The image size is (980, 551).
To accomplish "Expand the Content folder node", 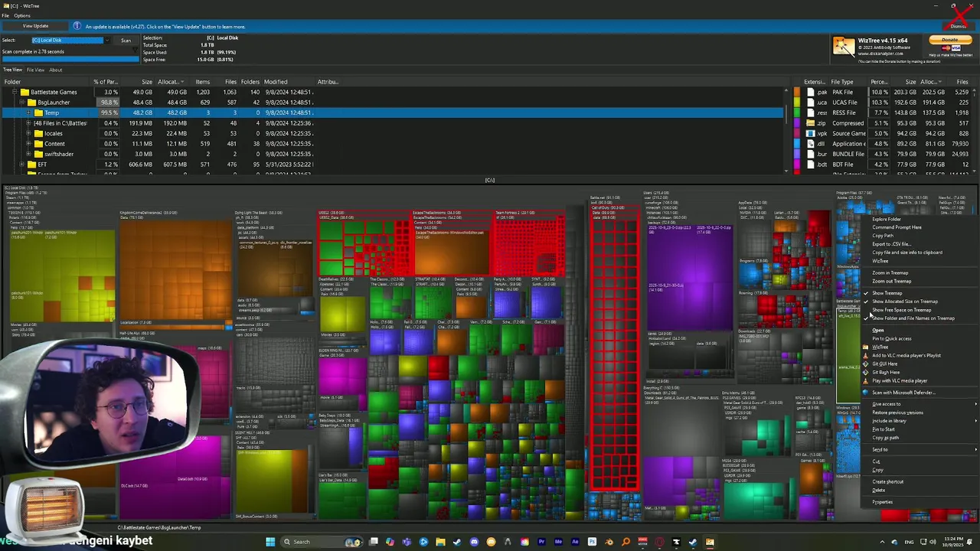I will pos(28,144).
